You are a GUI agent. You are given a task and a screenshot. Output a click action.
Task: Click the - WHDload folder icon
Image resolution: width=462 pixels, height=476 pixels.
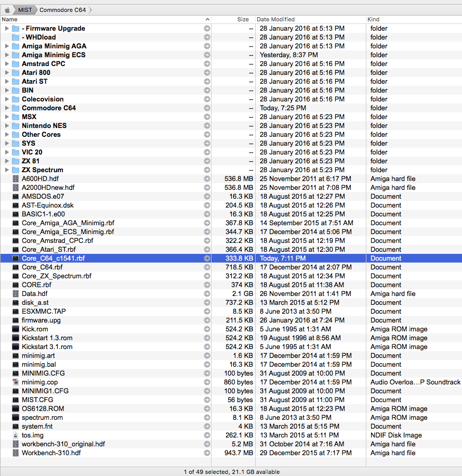pyautogui.click(x=16, y=37)
